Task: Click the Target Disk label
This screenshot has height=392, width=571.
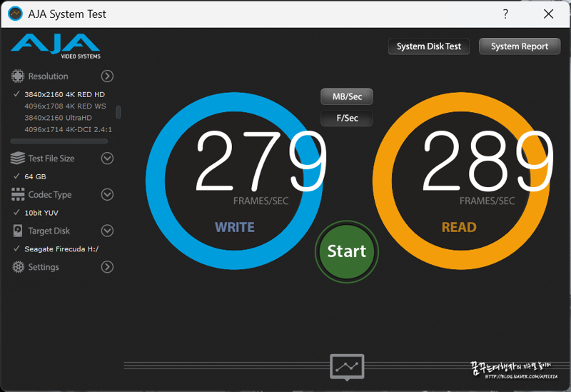Action: (x=49, y=231)
